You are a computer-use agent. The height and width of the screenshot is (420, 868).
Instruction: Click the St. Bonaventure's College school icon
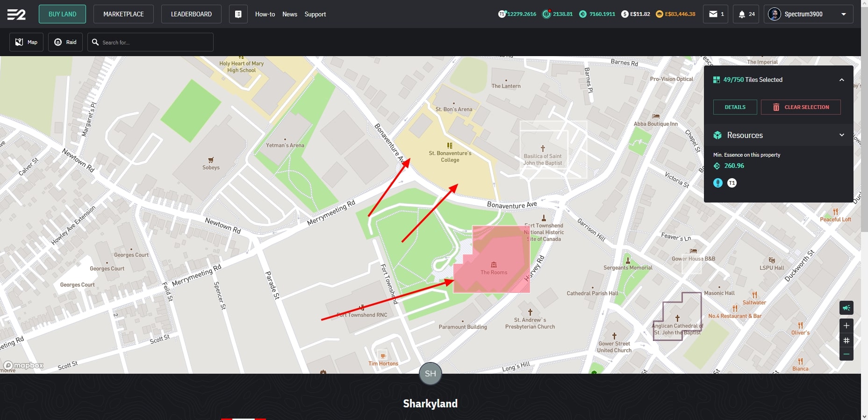(450, 145)
